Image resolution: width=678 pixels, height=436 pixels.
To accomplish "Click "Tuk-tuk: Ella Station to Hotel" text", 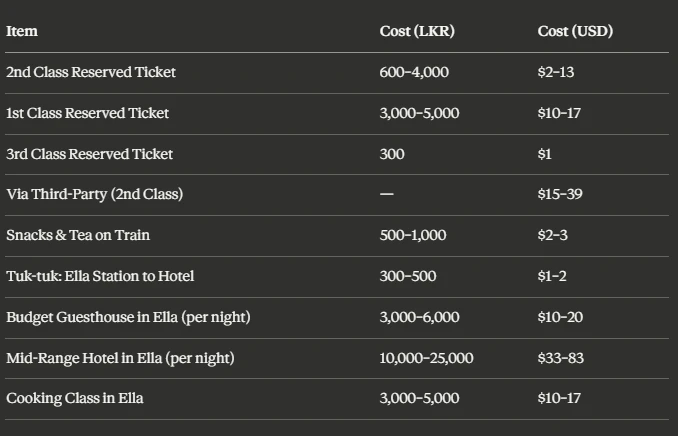I will click(100, 276).
